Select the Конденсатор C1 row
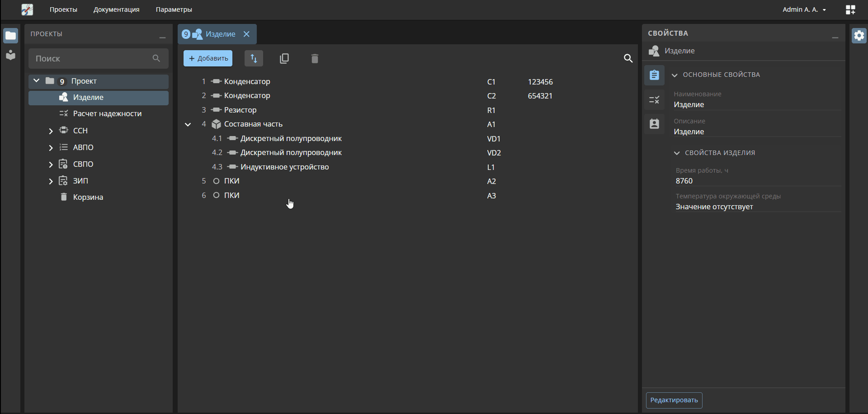 point(407,82)
